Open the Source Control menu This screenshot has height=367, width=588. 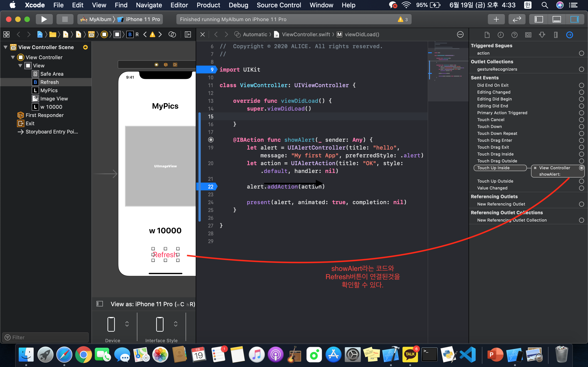coord(279,5)
